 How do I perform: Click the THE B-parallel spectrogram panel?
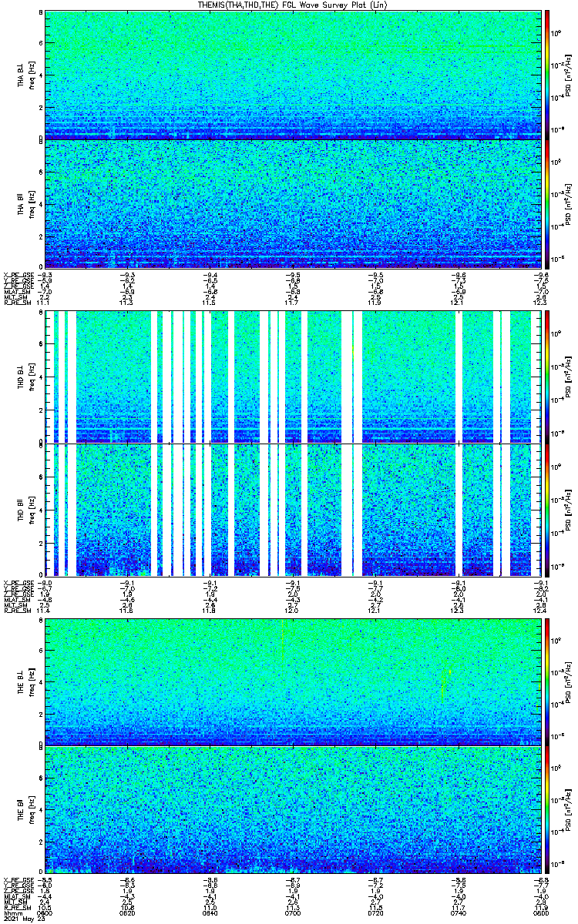click(x=293, y=809)
